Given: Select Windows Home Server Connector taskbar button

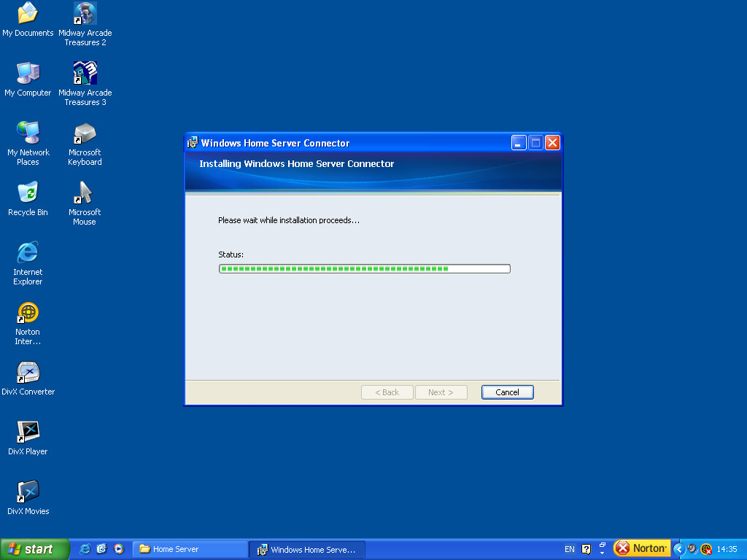Looking at the screenshot, I should coord(306,549).
